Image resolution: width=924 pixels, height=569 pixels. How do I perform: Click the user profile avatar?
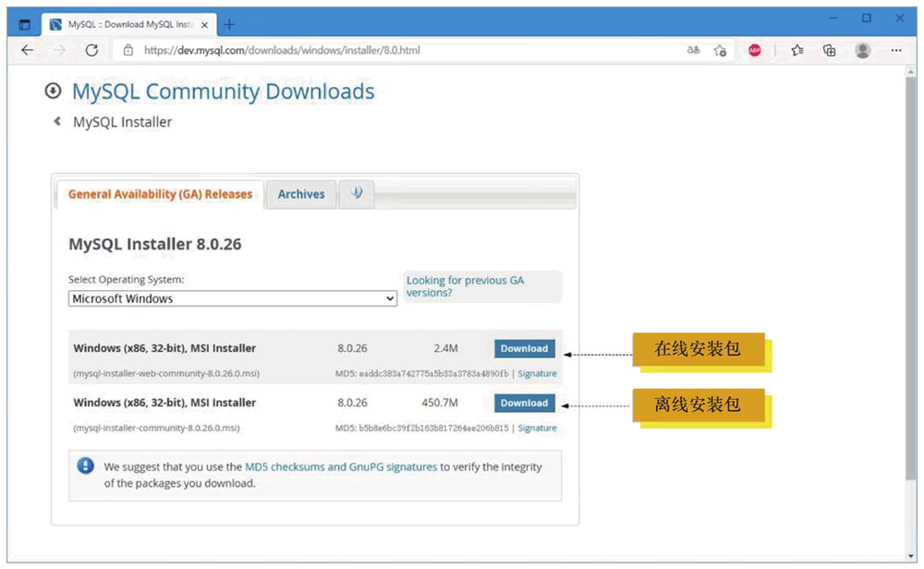pyautogui.click(x=862, y=51)
